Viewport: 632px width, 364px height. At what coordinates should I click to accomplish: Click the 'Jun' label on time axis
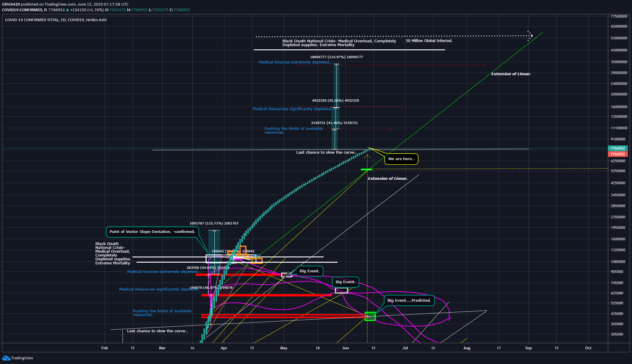pyautogui.click(x=345, y=348)
